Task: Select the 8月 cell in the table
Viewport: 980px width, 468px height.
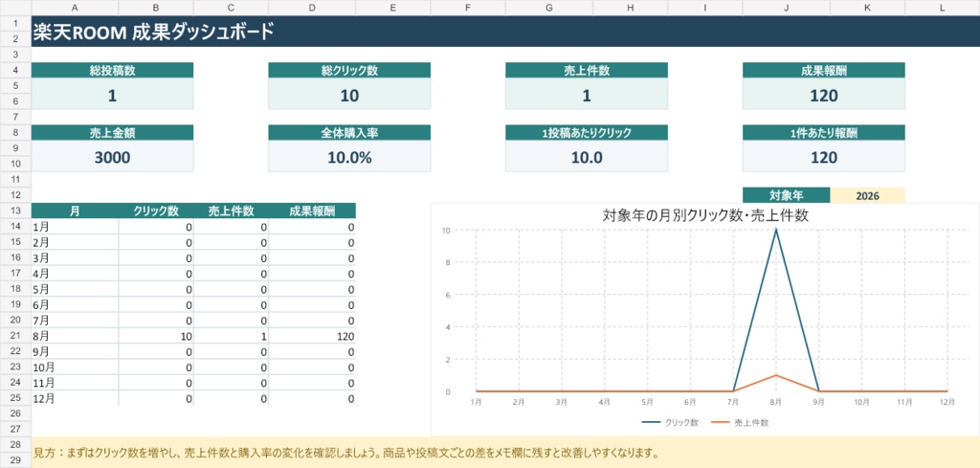Action: pos(75,336)
